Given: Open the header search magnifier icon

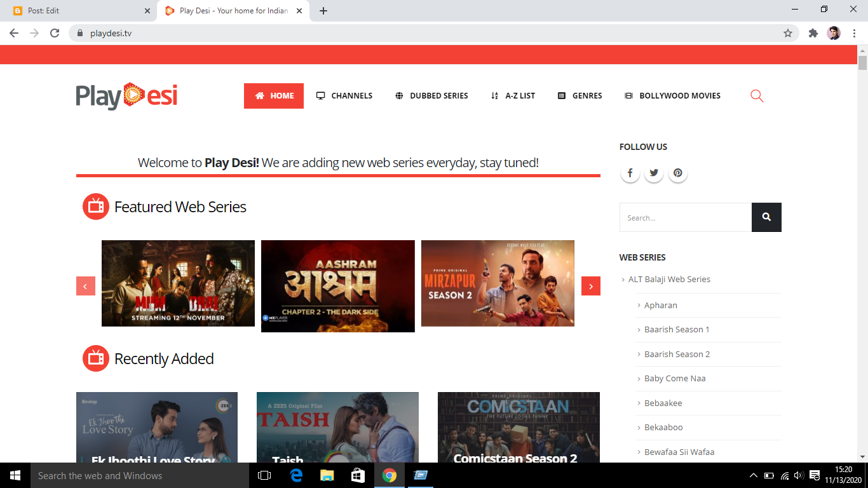Looking at the screenshot, I should 757,96.
